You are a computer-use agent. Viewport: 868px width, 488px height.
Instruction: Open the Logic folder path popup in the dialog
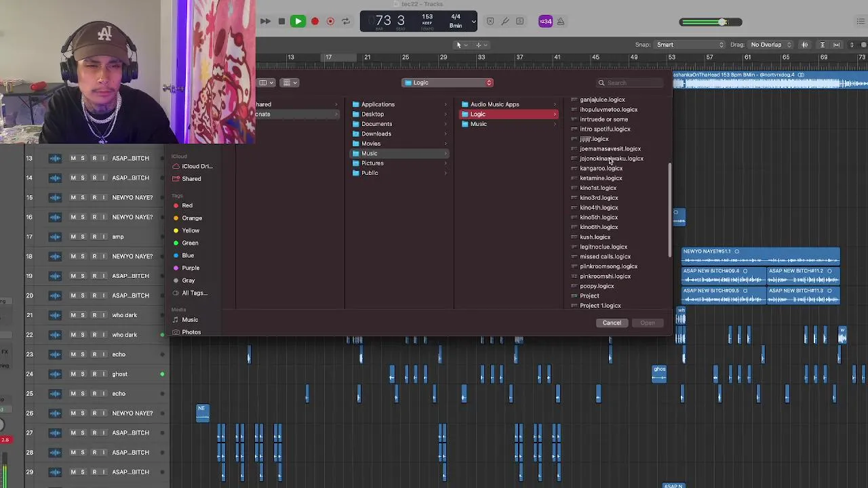tap(448, 83)
